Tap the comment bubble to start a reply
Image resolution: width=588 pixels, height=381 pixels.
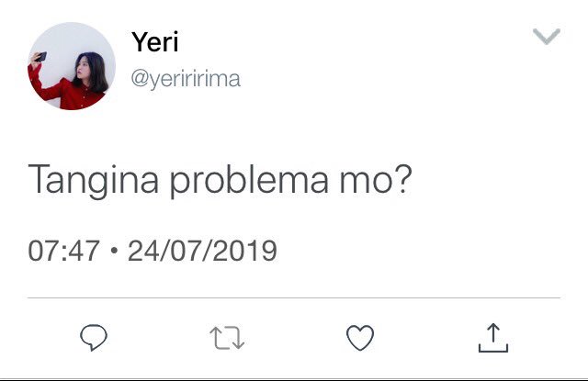[x=94, y=337]
